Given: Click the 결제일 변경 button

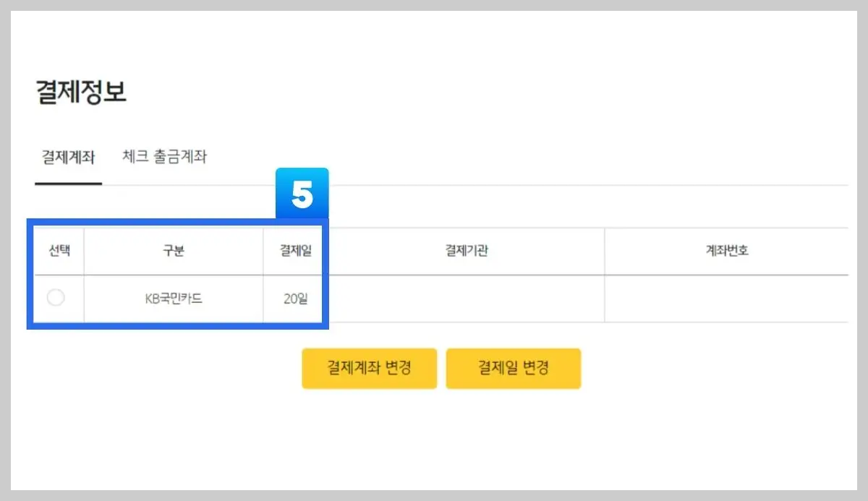Looking at the screenshot, I should coord(514,368).
